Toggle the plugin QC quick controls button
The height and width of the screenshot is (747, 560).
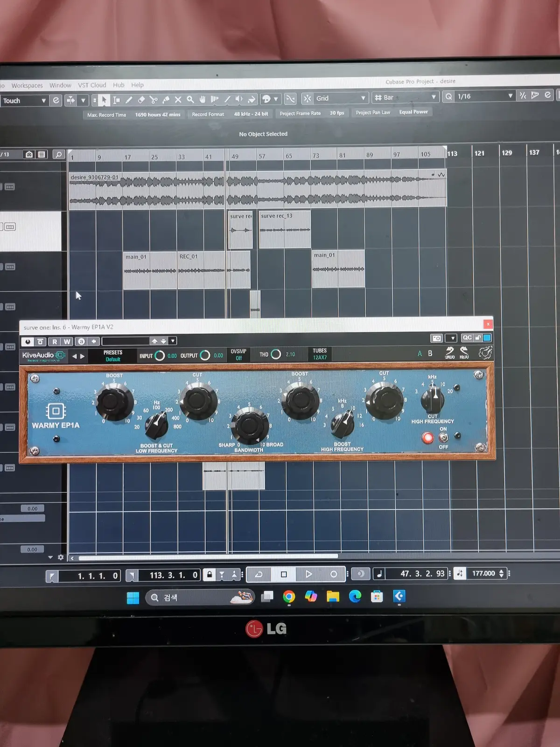[x=467, y=338]
